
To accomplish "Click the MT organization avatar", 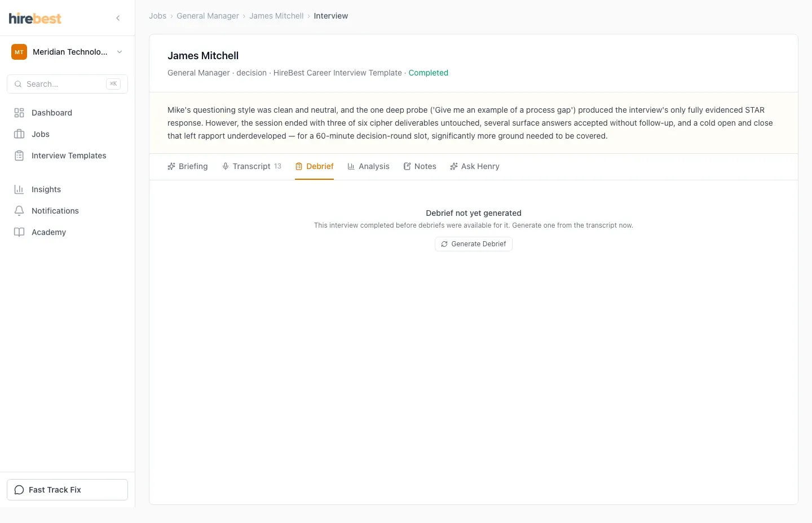I will point(19,52).
